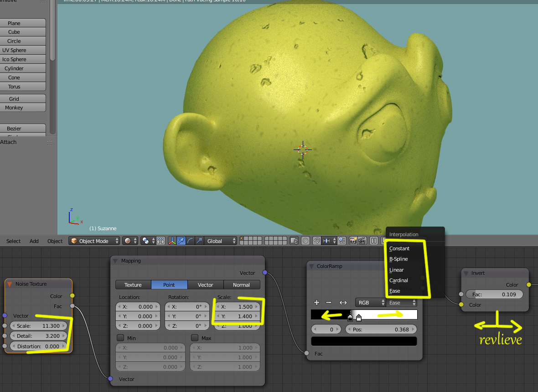This screenshot has width=538, height=392.
Task: Collapse the Noise Texture node
Action: click(x=10, y=284)
